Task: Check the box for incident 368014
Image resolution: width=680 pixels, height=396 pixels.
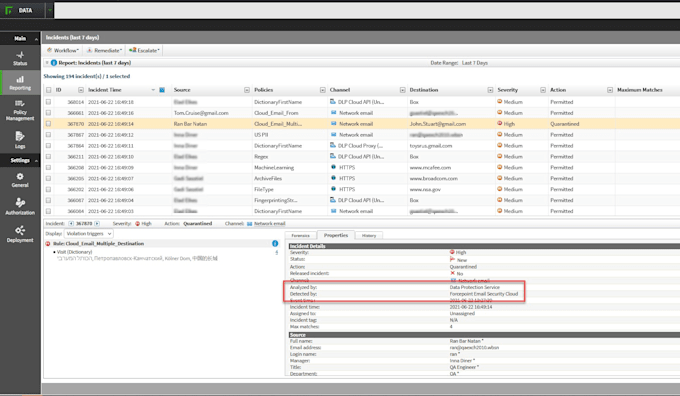Action: (x=49, y=102)
